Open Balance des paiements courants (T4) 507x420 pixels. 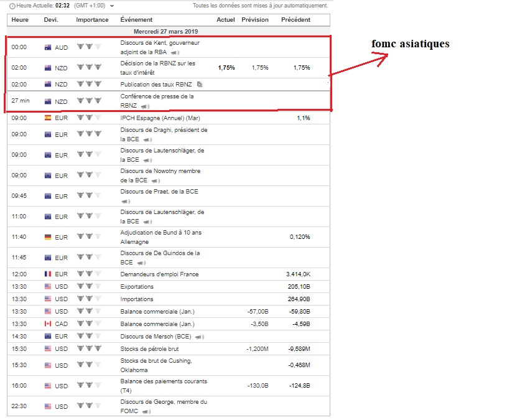click(164, 386)
